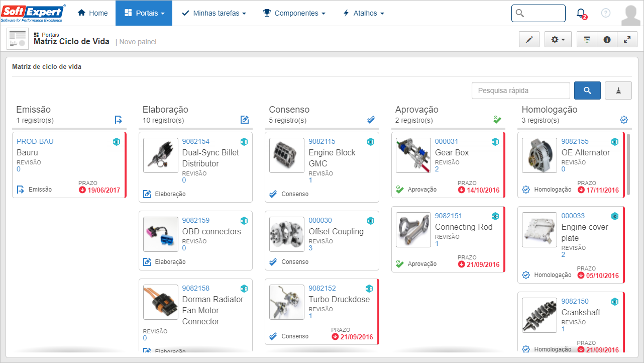Open the help question mark icon
644x363 pixels.
tap(606, 13)
